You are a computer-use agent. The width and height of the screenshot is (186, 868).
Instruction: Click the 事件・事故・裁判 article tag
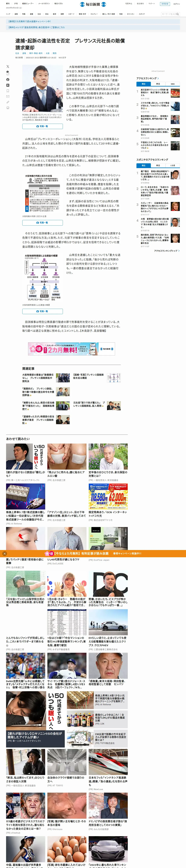click(36, 53)
